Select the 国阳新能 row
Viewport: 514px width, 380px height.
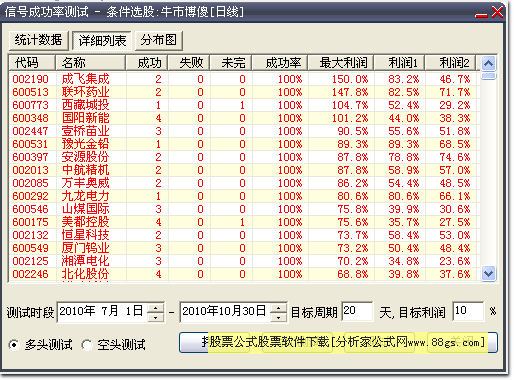point(244,118)
